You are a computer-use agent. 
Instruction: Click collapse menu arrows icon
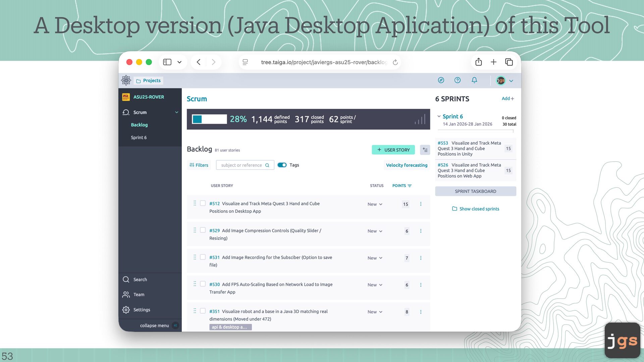[175, 325]
